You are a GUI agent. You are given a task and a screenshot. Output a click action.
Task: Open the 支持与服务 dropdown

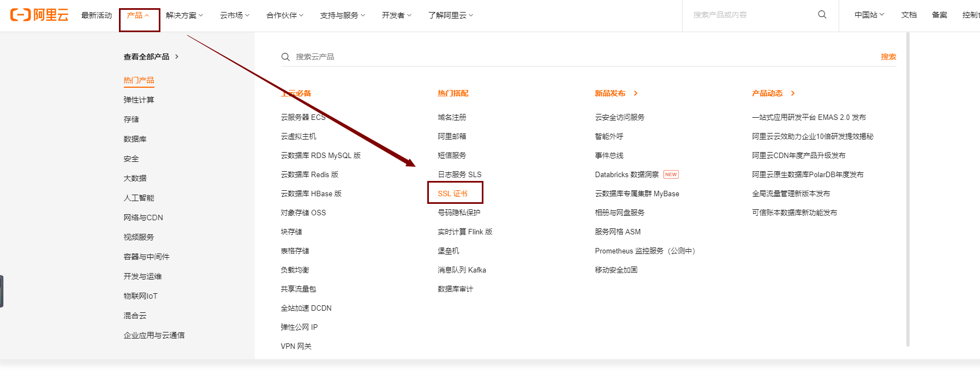point(342,15)
